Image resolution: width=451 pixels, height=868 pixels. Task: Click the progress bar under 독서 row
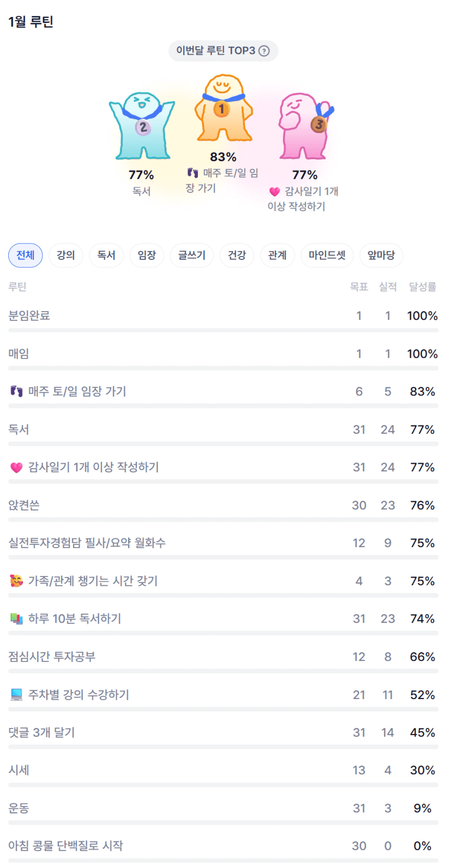[x=223, y=444]
